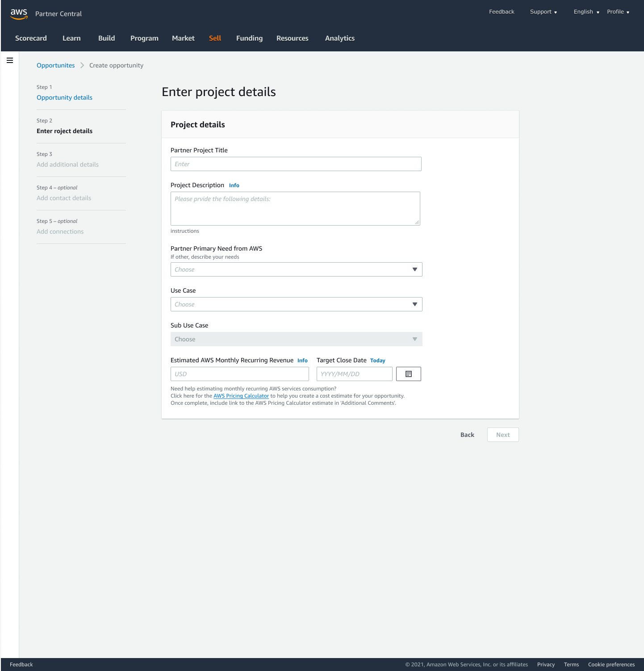Viewport: 644px width, 671px height.
Task: Open the Resources nav tab
Action: 292,38
